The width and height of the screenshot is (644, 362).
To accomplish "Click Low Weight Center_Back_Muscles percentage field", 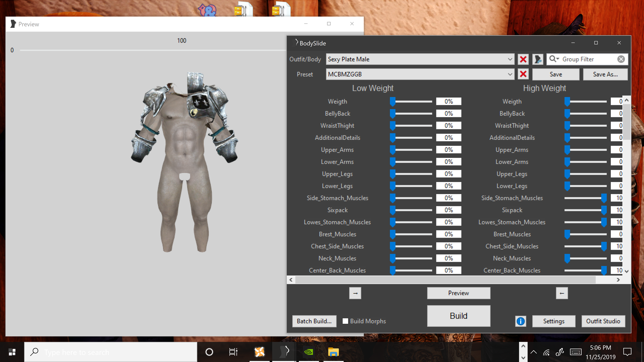I will pos(449,270).
